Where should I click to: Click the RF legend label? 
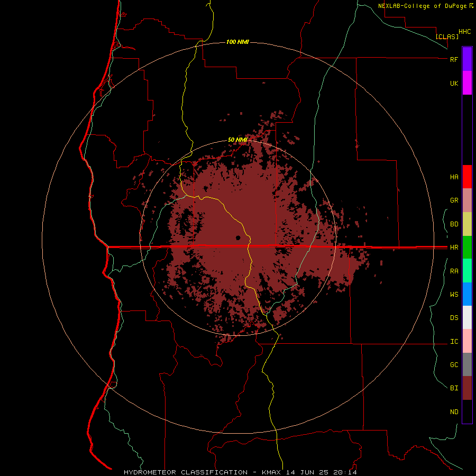click(x=454, y=59)
